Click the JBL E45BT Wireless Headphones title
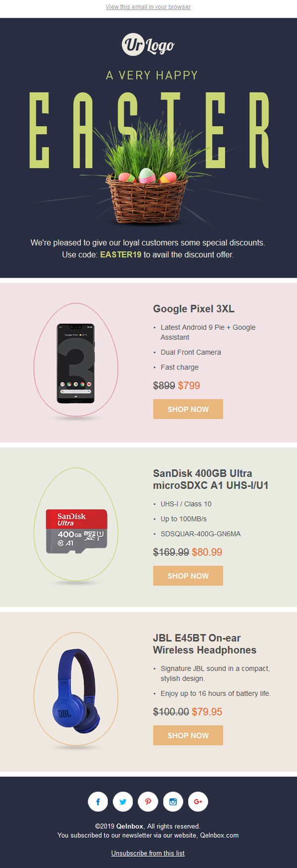This screenshot has height=868, width=297. click(x=204, y=644)
